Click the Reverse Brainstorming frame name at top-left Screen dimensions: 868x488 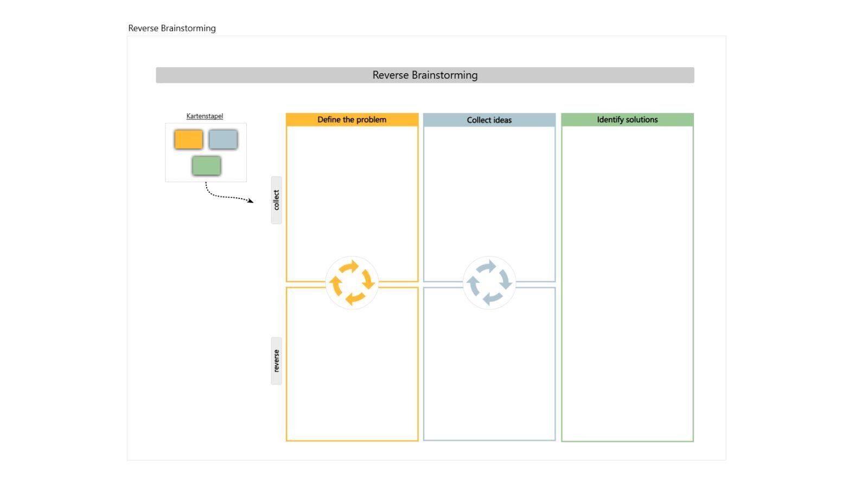pyautogui.click(x=172, y=28)
